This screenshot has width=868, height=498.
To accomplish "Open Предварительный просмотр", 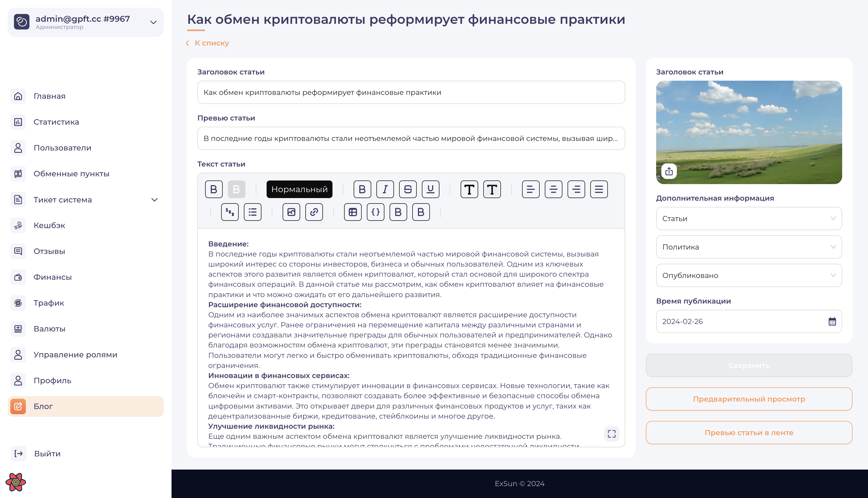I will point(749,399).
